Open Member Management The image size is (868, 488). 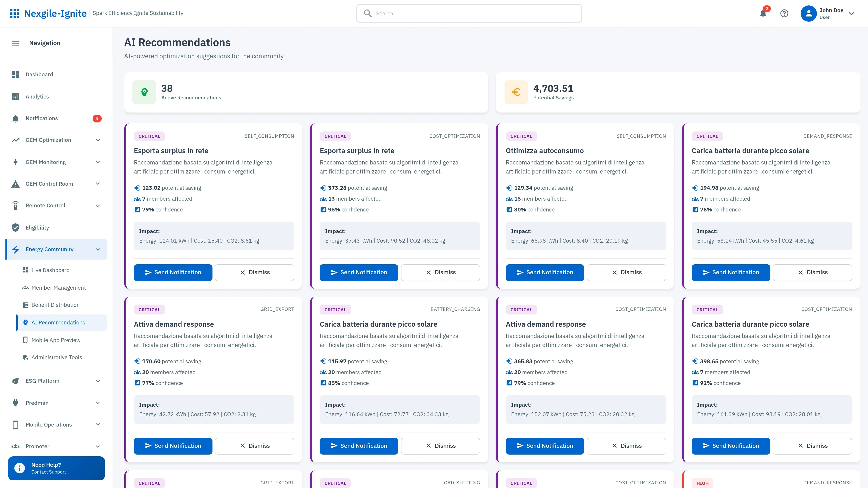tap(59, 288)
